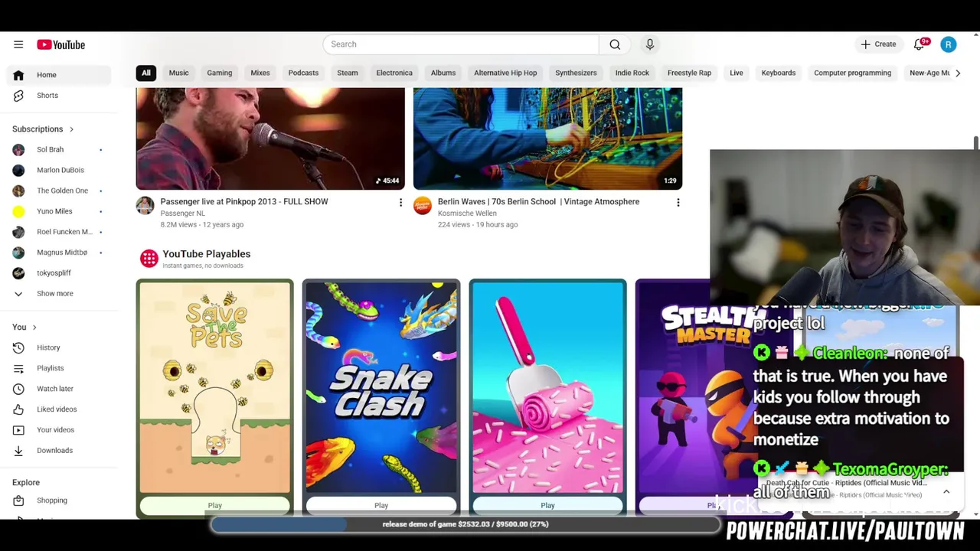The width and height of the screenshot is (980, 551).
Task: Play the pink frosting roll game
Action: (547, 505)
